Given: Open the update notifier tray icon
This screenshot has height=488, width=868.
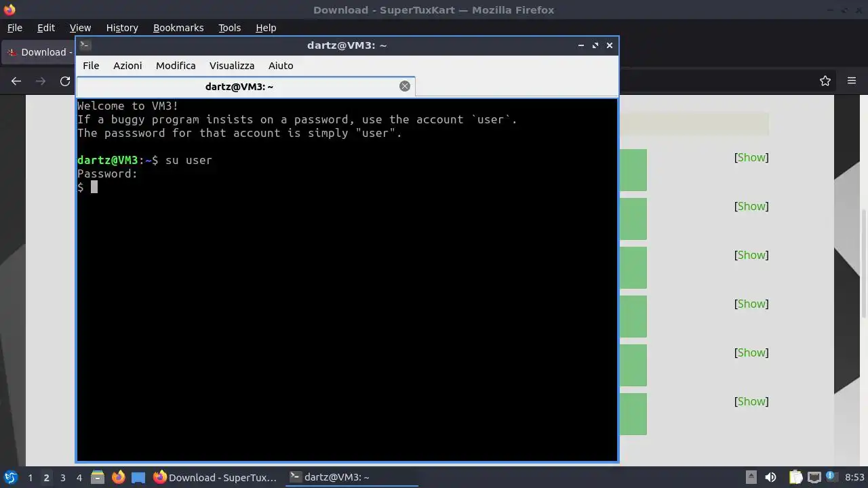Looking at the screenshot, I should coord(831,477).
